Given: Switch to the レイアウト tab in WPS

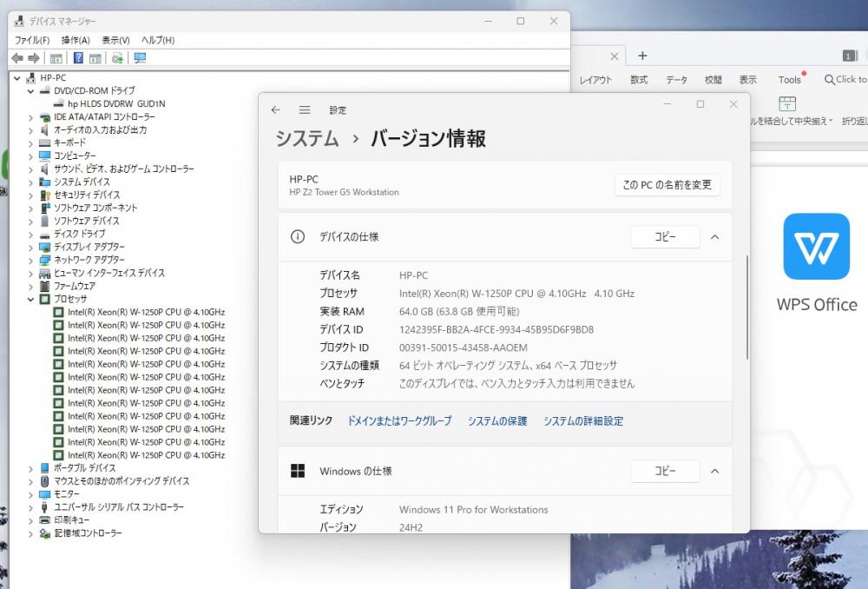Looking at the screenshot, I should pyautogui.click(x=595, y=80).
